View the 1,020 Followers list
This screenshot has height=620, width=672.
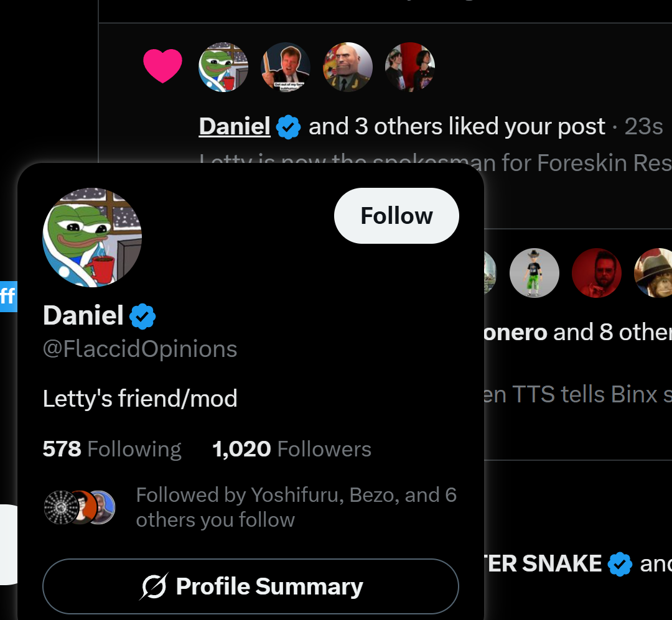292,449
